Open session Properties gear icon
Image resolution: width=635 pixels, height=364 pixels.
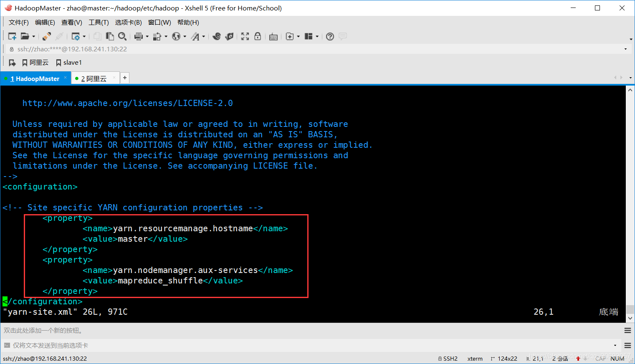(x=76, y=36)
